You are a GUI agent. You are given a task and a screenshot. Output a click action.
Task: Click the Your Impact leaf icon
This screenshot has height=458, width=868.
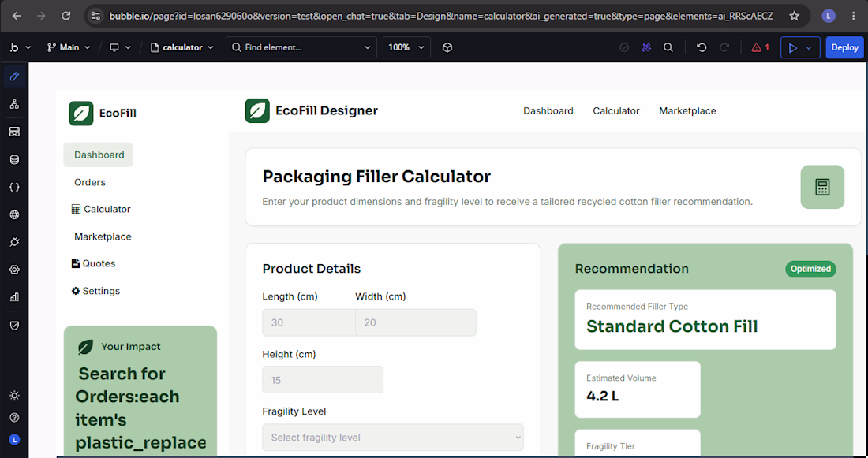85,347
